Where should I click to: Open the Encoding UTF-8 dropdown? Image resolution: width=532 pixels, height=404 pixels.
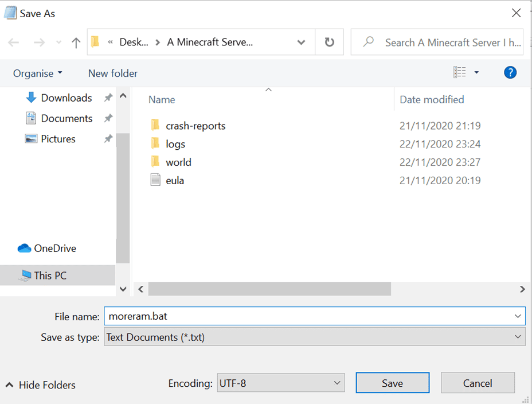(x=280, y=383)
